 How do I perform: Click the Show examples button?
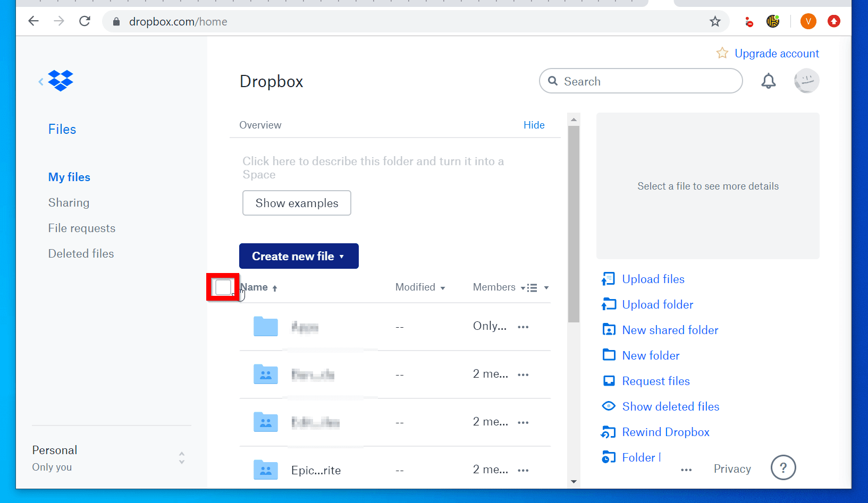click(296, 203)
